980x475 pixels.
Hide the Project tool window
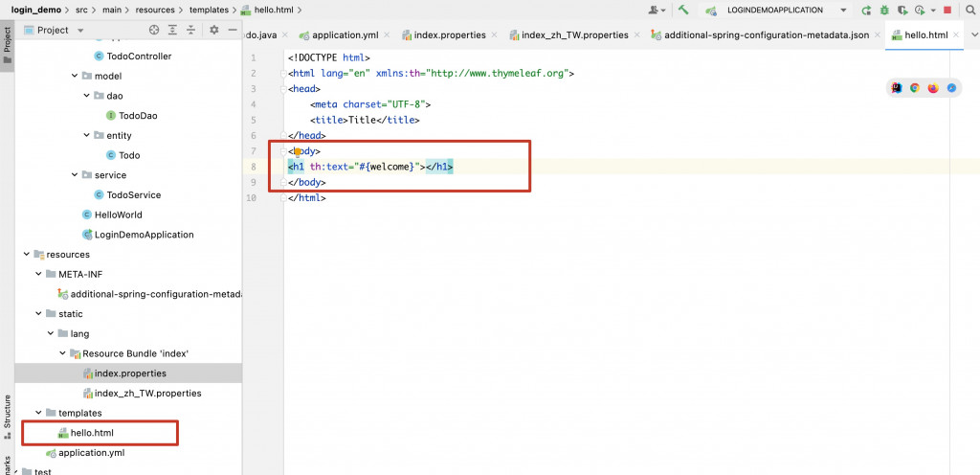coord(232,30)
